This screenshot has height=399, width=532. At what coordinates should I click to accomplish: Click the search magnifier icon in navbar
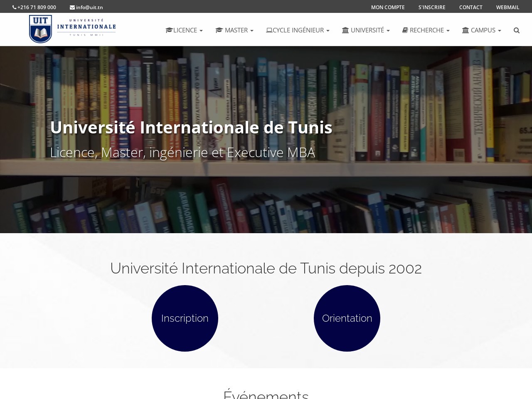coord(517,30)
